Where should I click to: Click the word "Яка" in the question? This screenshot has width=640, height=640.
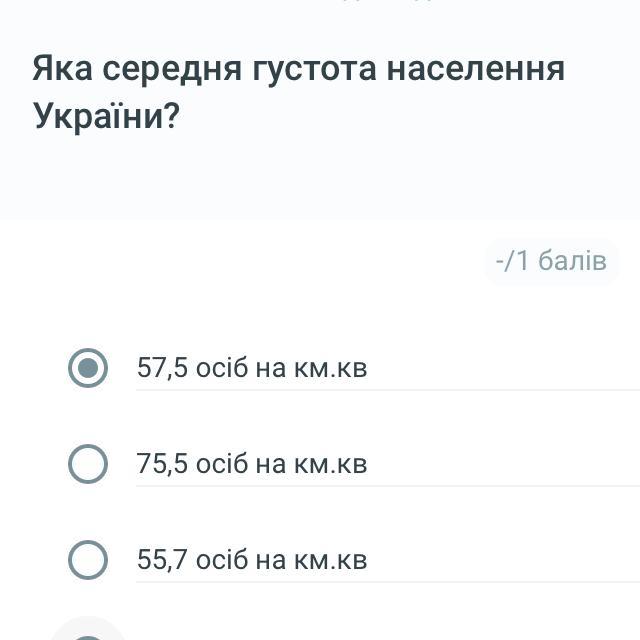[x=62, y=69]
